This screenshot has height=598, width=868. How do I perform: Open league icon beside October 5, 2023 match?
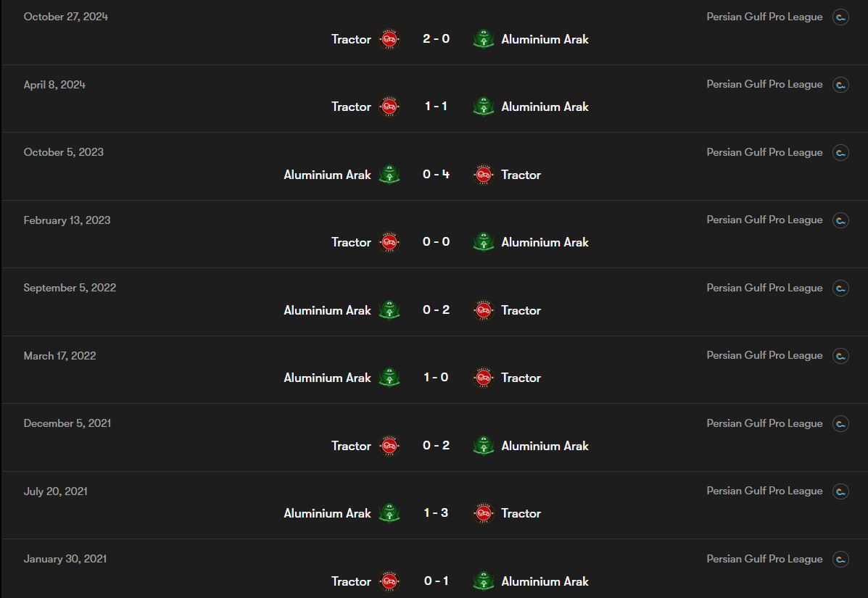840,153
